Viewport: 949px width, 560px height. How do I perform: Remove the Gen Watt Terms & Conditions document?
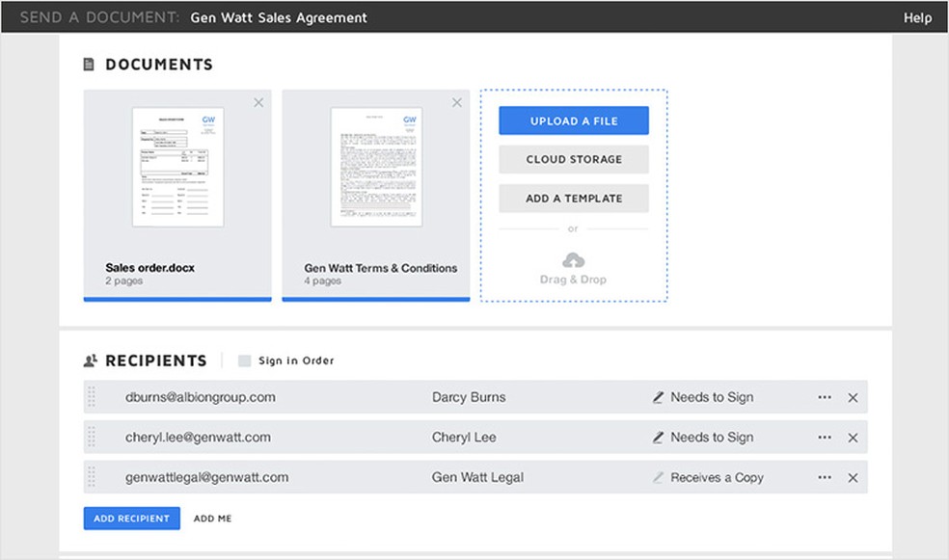456,102
